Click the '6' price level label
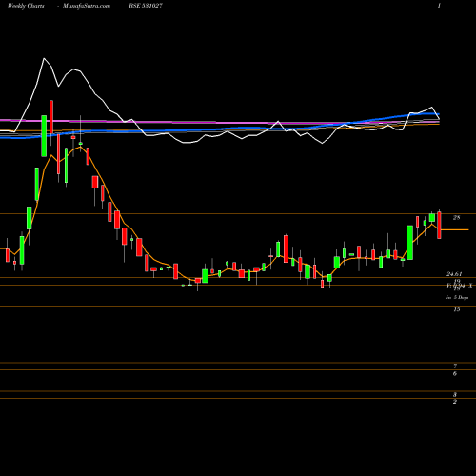The image size is (476, 476). (x=455, y=374)
